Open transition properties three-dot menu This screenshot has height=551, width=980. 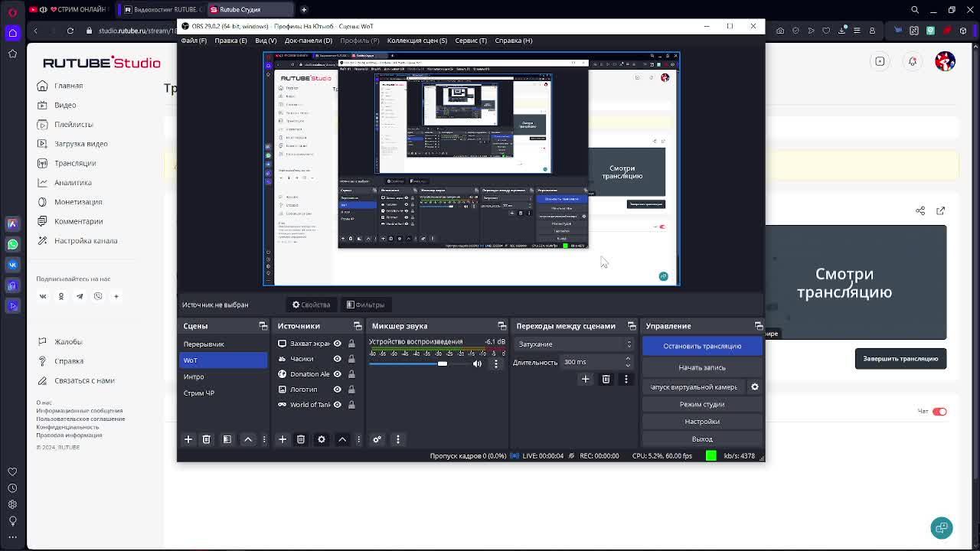tap(626, 379)
